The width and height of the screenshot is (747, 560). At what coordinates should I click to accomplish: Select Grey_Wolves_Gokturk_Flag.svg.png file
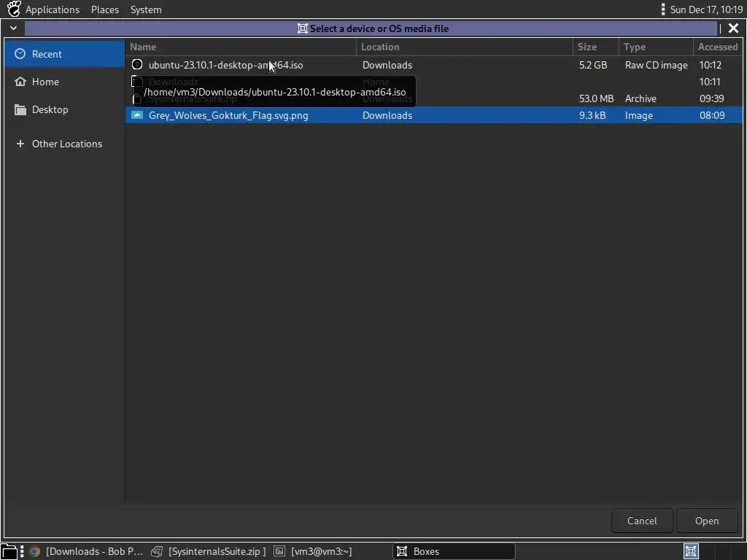pyautogui.click(x=434, y=115)
